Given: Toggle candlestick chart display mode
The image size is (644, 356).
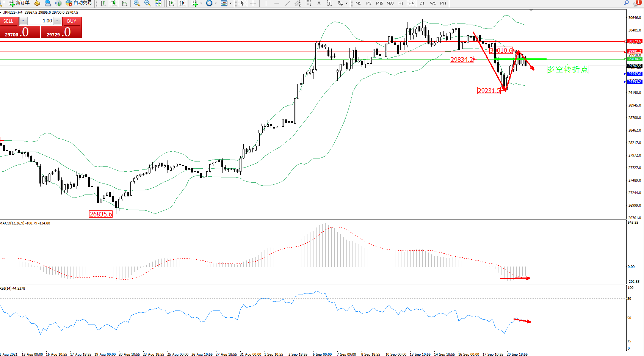Looking at the screenshot, I should pos(113,3).
